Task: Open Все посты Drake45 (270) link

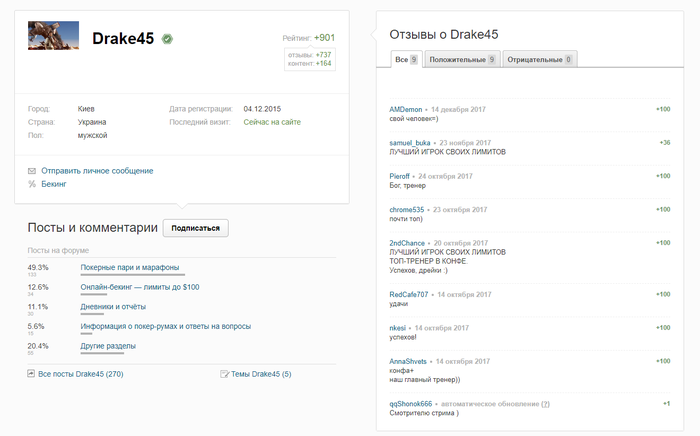Action: point(81,374)
